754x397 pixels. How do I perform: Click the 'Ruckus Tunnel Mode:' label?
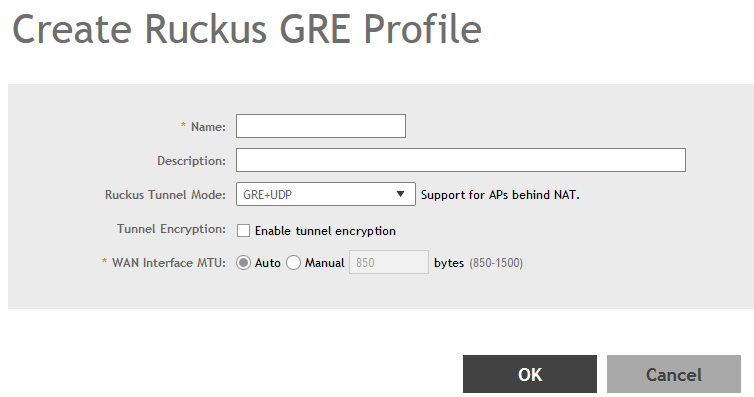[165, 195]
